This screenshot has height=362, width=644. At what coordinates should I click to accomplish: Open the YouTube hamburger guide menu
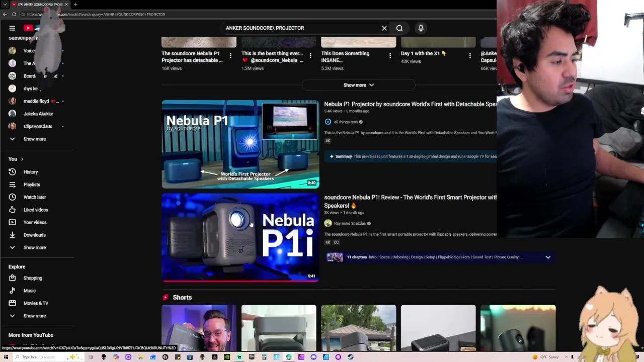click(12, 28)
